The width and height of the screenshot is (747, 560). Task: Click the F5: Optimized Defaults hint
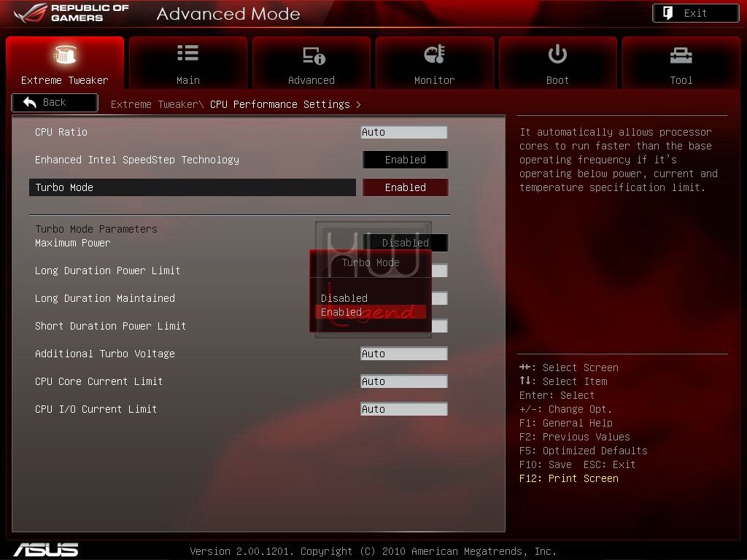click(x=584, y=451)
